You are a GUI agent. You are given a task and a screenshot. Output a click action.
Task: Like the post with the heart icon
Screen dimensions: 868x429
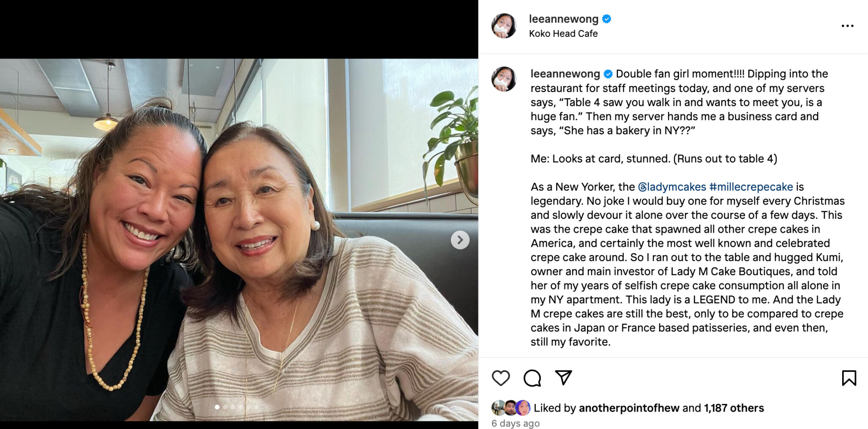coord(501,378)
